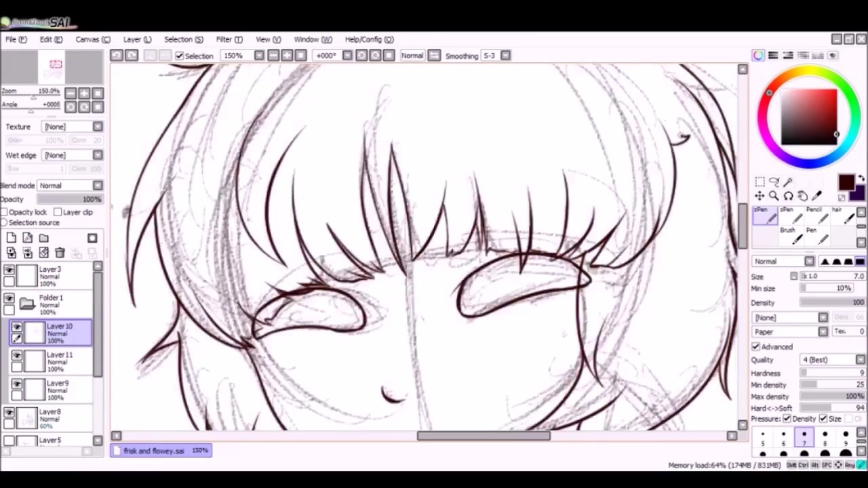Create a new layer folder

click(x=44, y=238)
